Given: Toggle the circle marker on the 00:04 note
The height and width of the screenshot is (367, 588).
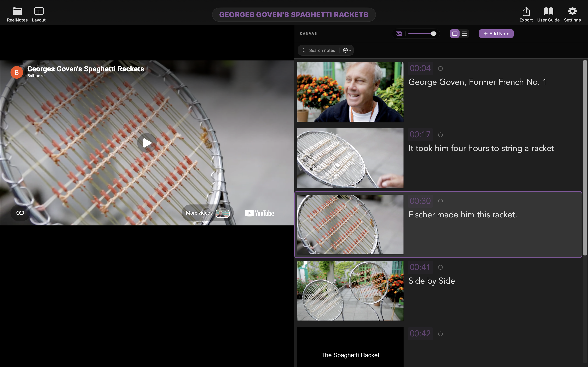Looking at the screenshot, I should coord(440,69).
